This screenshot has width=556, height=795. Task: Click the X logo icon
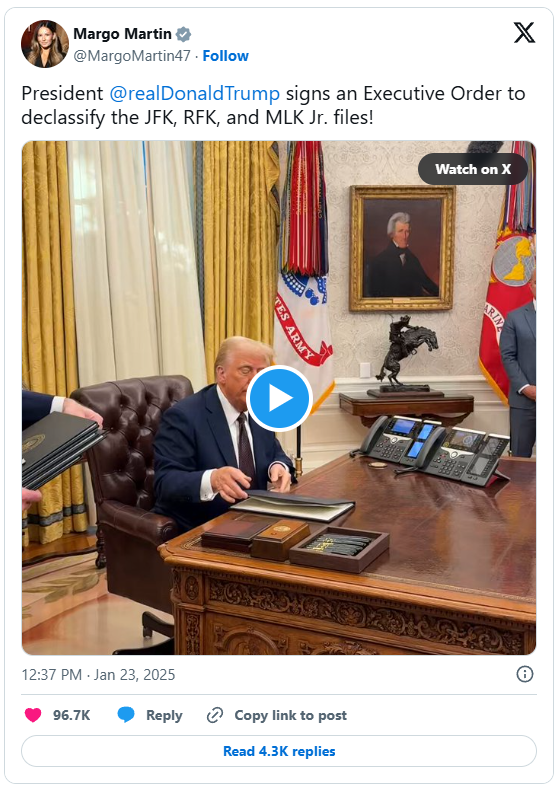(x=524, y=33)
